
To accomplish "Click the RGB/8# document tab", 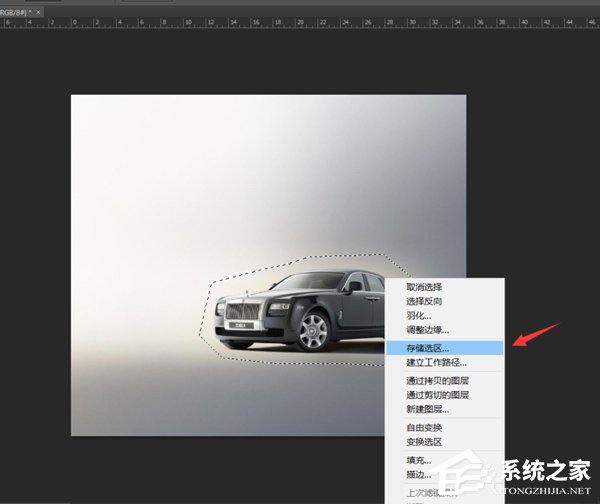I will [x=12, y=11].
